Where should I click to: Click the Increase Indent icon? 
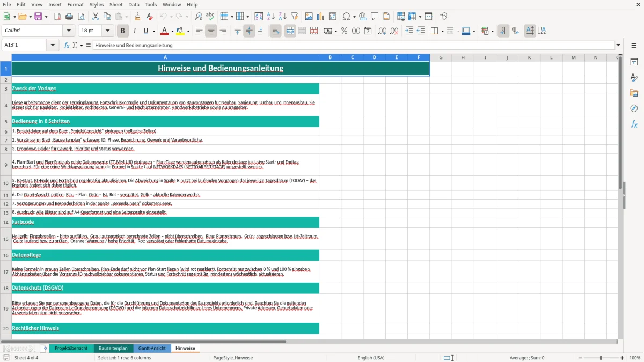tap(409, 31)
